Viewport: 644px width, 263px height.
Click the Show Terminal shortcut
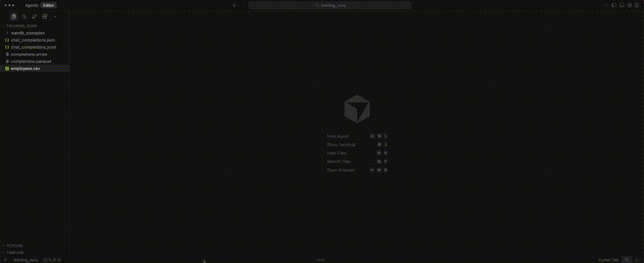[357, 145]
